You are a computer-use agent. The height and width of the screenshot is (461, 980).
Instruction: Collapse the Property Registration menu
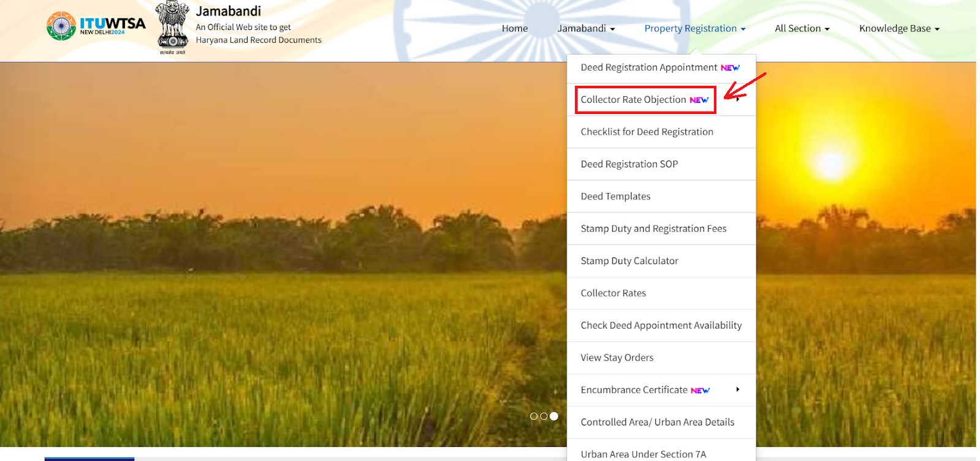695,28
